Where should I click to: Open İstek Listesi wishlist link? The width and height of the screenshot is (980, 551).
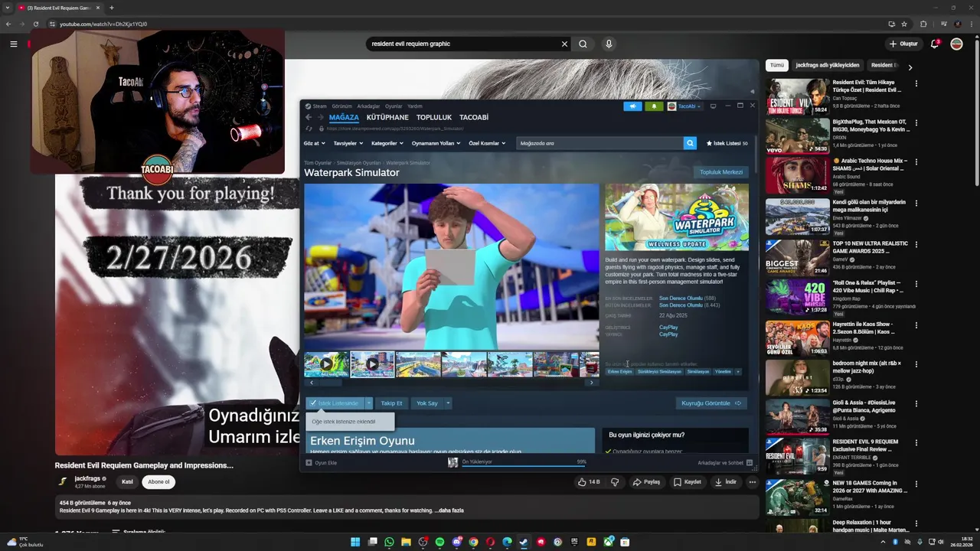727,143
